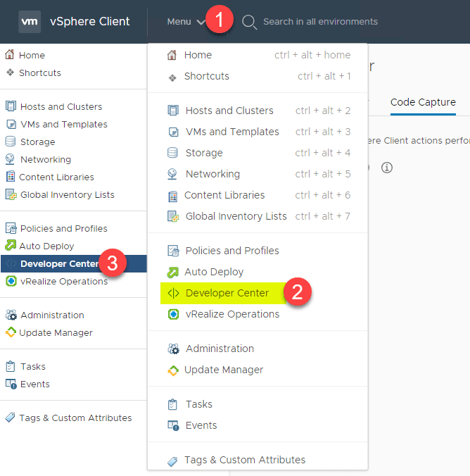This screenshot has height=476, width=470.
Task: Click Administration icon in left sidebar
Action: 11,315
